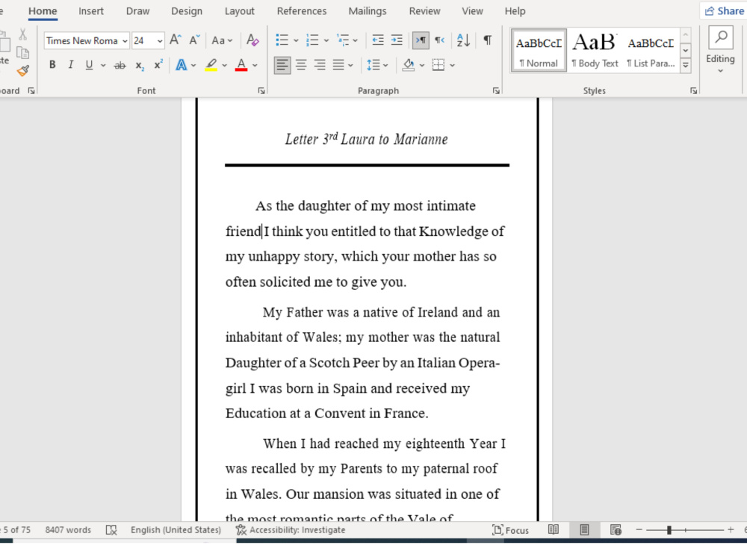Open Styles pane launcher
The image size is (747, 560).
(694, 90)
